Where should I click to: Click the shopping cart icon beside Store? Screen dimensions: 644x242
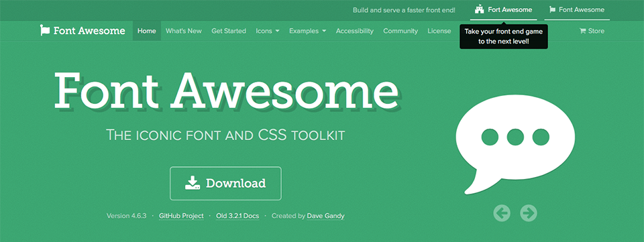[x=582, y=31]
